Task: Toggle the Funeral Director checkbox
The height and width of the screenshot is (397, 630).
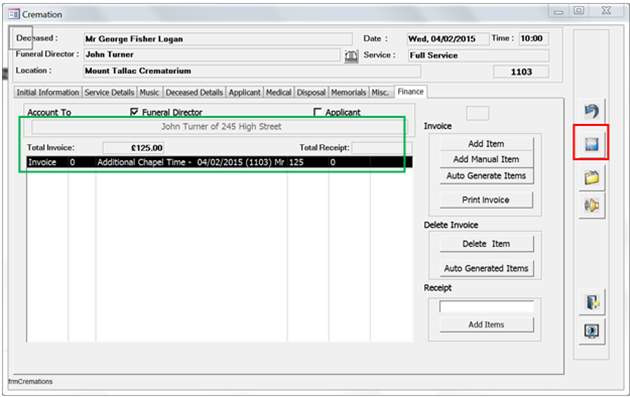Action: [134, 112]
